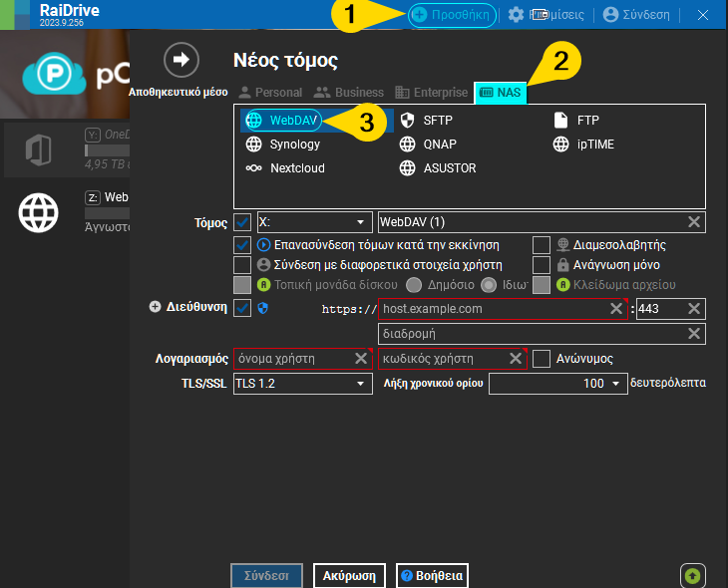Viewport: 728px width, 588px height.
Task: Click the blue shield icon near https
Action: [x=263, y=308]
